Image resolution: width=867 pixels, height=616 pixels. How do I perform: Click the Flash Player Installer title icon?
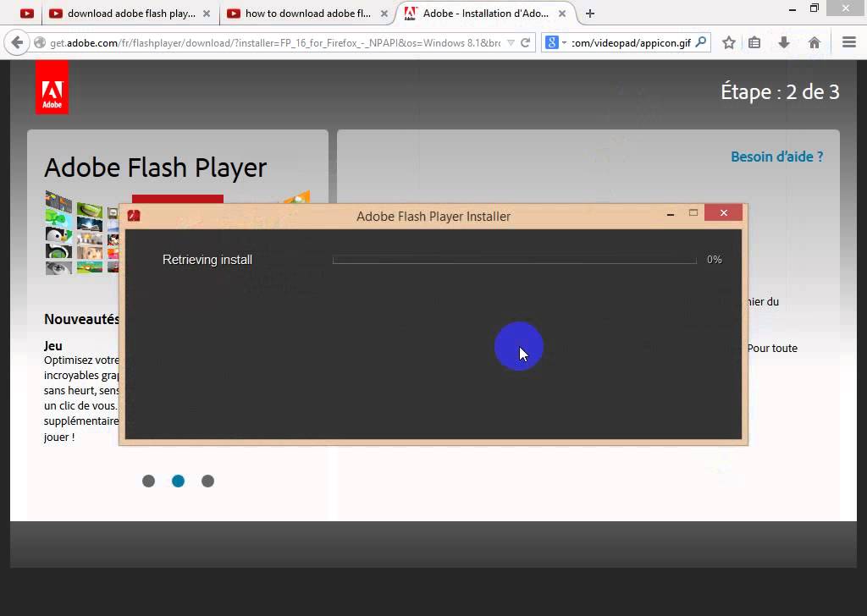(x=134, y=216)
